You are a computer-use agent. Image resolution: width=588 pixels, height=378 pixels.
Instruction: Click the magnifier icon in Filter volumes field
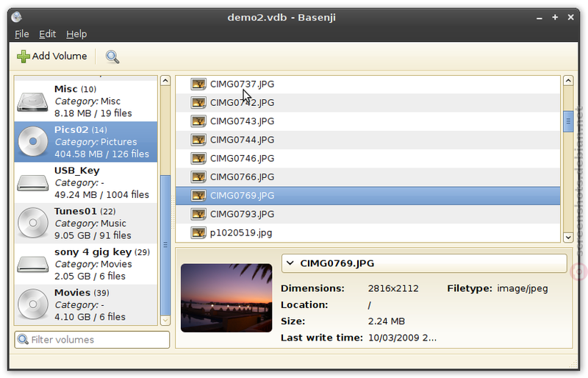coord(23,339)
